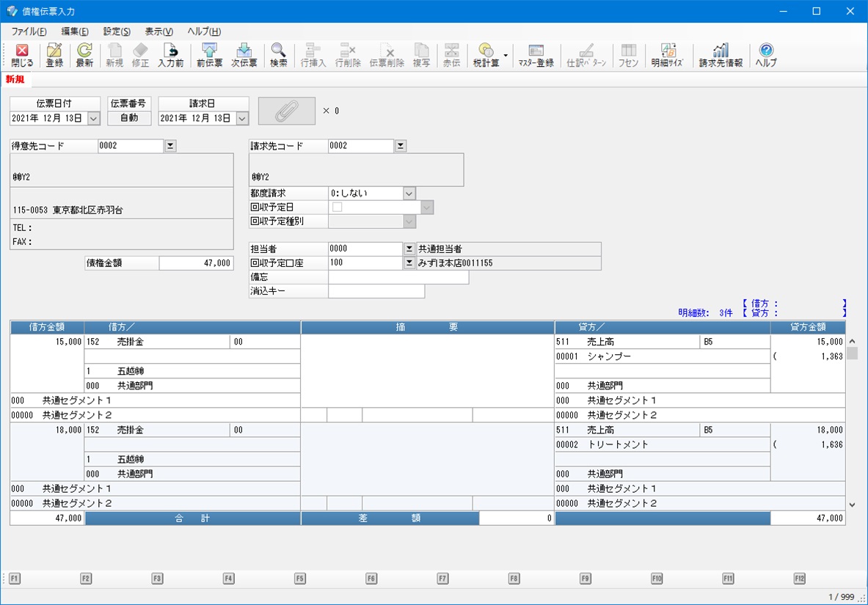Click the 貸方金額 column header
This screenshot has width=868, height=605.
(808, 327)
